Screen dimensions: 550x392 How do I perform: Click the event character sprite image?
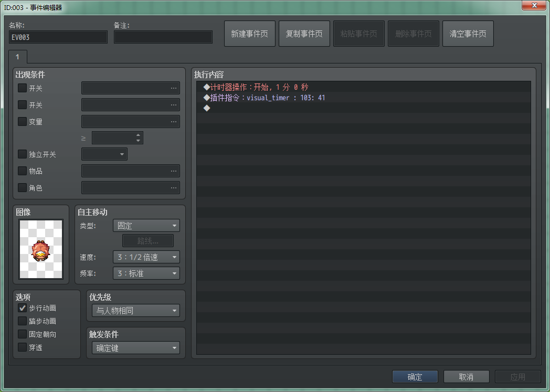coord(41,249)
